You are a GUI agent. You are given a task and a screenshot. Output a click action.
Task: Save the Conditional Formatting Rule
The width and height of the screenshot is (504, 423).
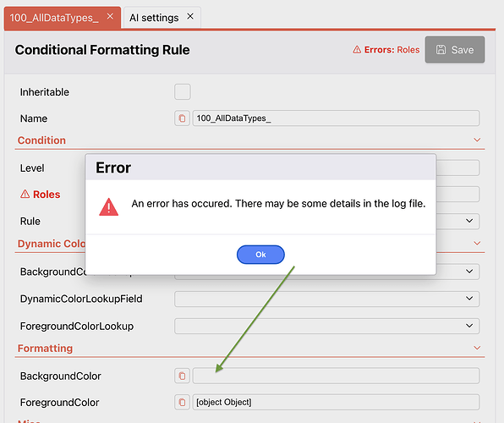(x=454, y=50)
